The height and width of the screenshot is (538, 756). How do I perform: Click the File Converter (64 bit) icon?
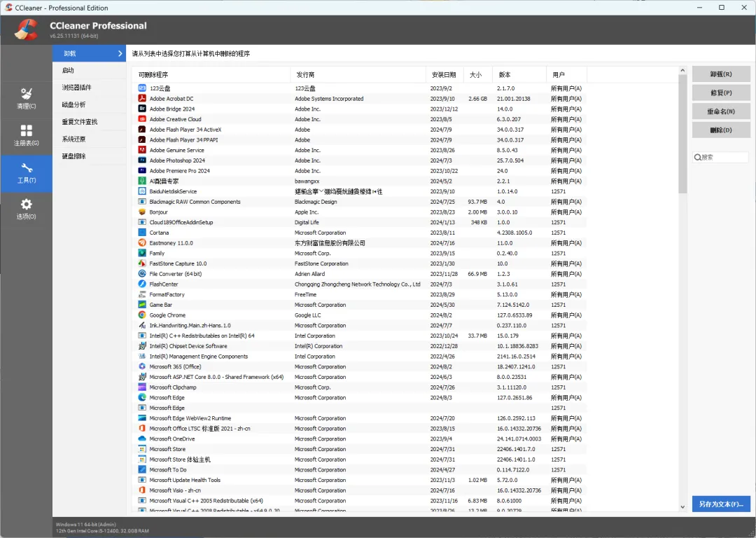click(x=141, y=274)
